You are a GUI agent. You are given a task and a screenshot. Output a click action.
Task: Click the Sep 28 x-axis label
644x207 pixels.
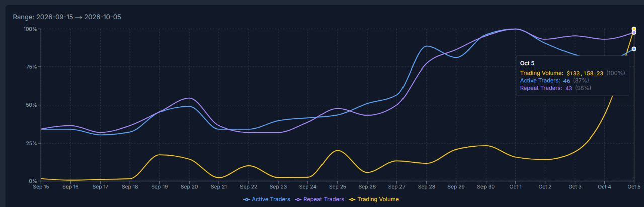tap(427, 186)
